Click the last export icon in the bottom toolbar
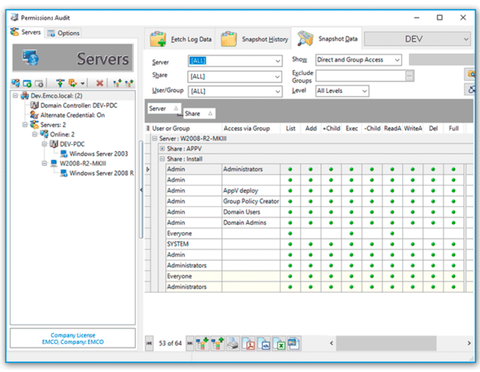Viewport: 480px width, 372px height. [294, 343]
